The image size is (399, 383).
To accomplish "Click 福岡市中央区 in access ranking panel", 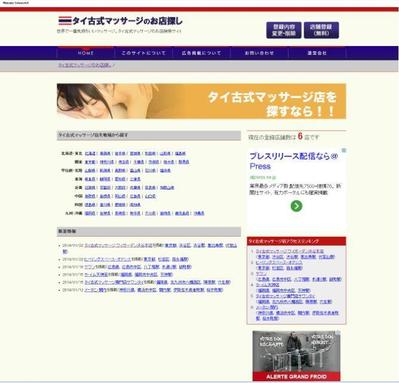I will click(x=284, y=290).
